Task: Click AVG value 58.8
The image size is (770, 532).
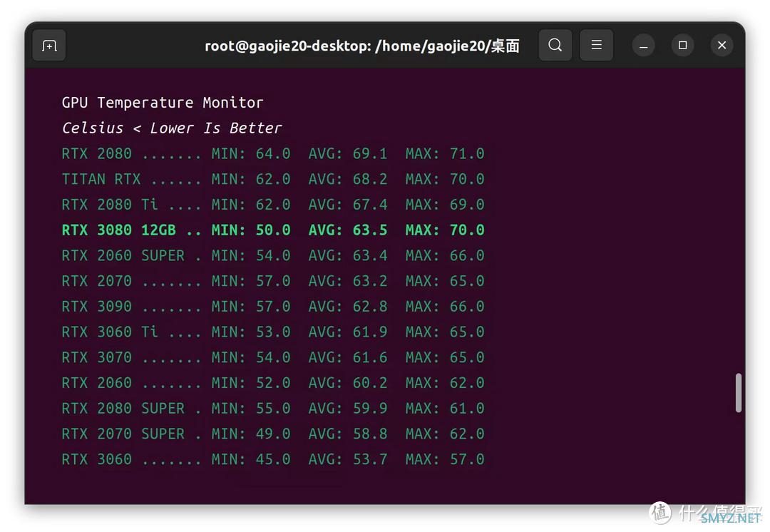Action: pos(370,434)
